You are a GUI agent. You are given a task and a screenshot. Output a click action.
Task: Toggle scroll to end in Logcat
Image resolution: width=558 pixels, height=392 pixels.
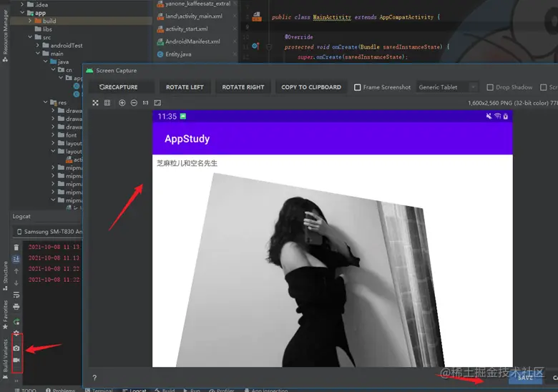tap(16, 259)
